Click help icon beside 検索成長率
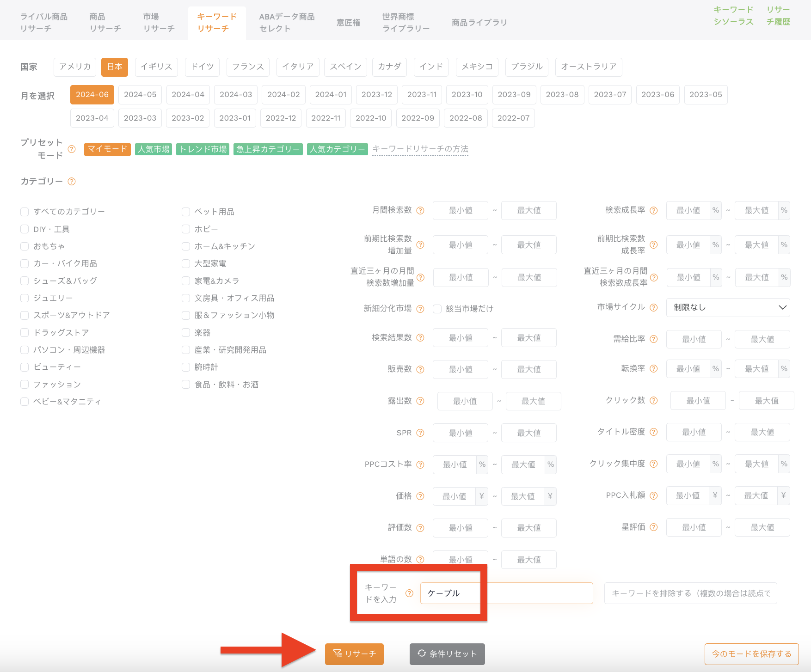This screenshot has height=672, width=811. 654,210
